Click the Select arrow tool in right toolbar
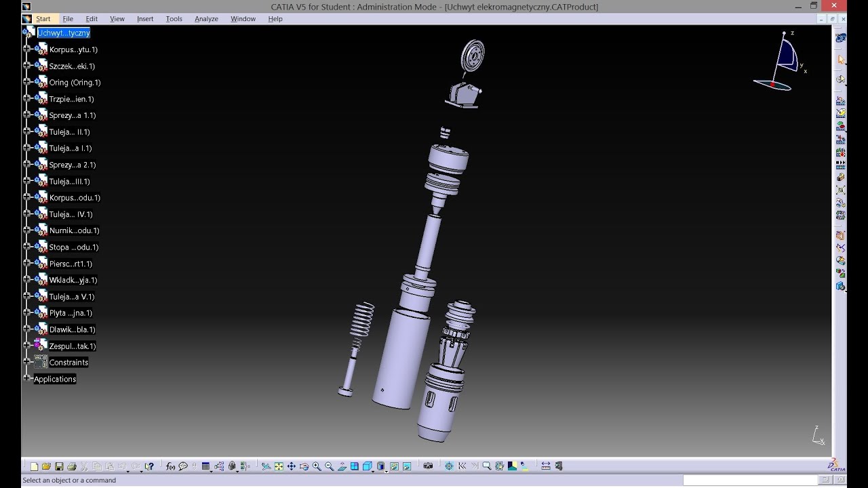The width and height of the screenshot is (868, 488). [x=841, y=60]
